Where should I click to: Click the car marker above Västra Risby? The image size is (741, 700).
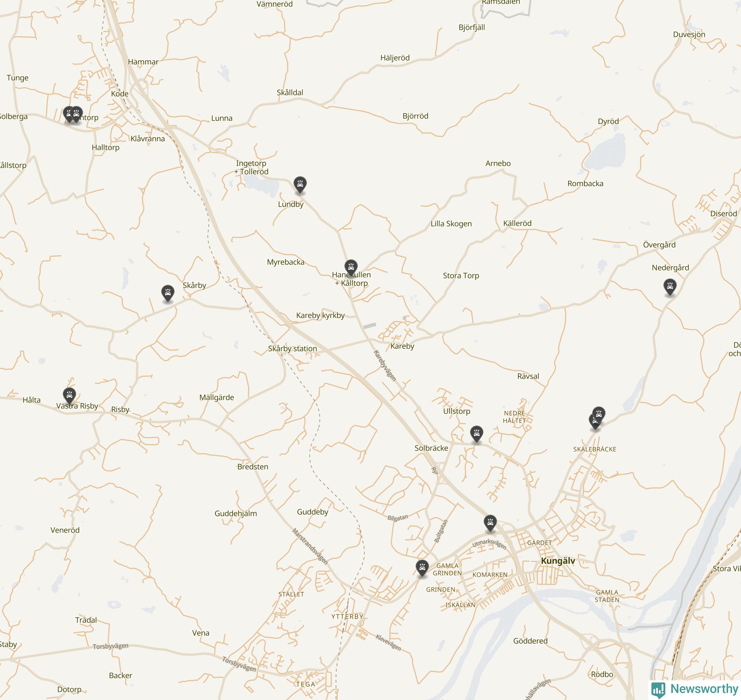pyautogui.click(x=69, y=395)
